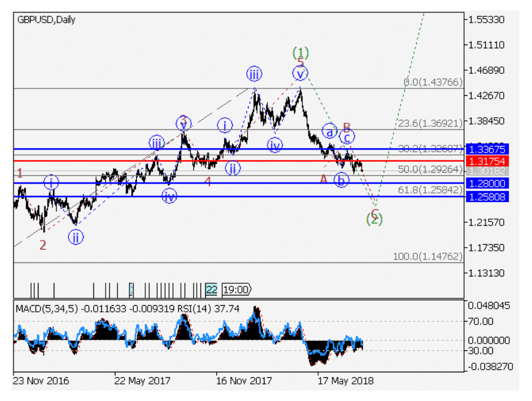The width and height of the screenshot is (532, 401).
Task: Select the green (1) wave label
Action: [299, 53]
